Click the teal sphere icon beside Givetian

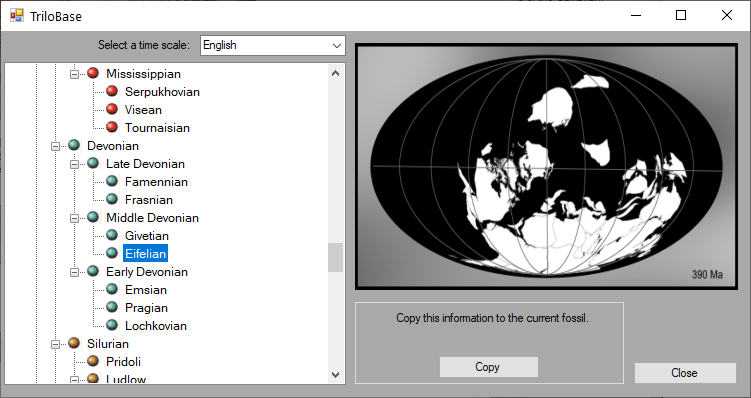[112, 235]
